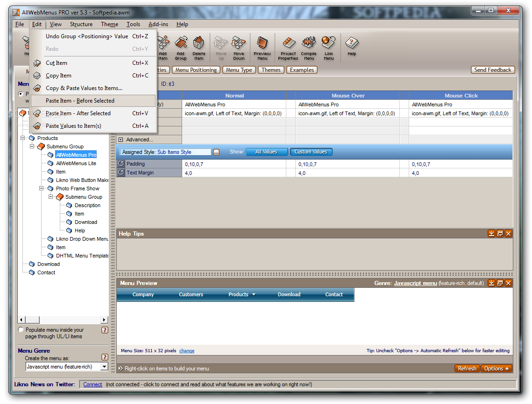Image resolution: width=532 pixels, height=404 pixels.
Task: Click the change menu size link
Action: [x=187, y=350]
